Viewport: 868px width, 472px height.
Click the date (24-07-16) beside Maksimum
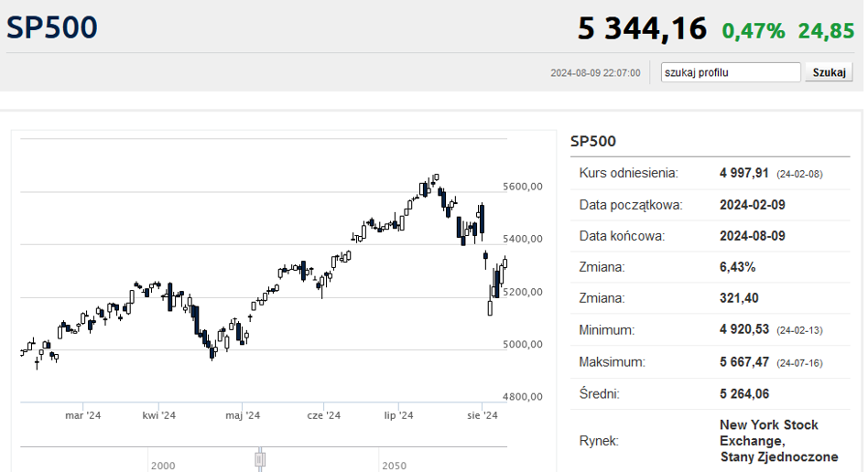click(799, 363)
